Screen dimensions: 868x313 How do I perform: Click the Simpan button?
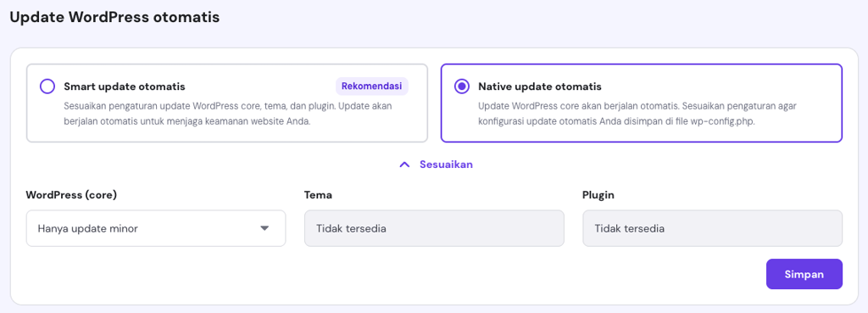804,274
